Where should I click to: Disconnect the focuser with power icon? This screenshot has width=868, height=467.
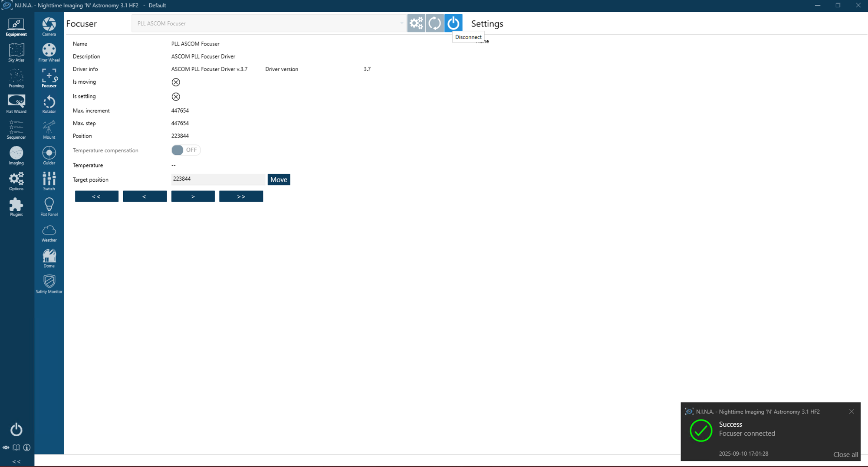(453, 23)
